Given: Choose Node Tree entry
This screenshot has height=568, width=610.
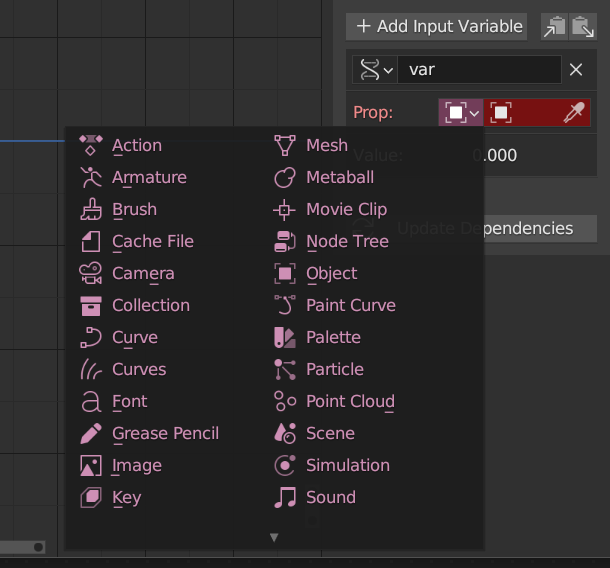Looking at the screenshot, I should (x=347, y=242).
